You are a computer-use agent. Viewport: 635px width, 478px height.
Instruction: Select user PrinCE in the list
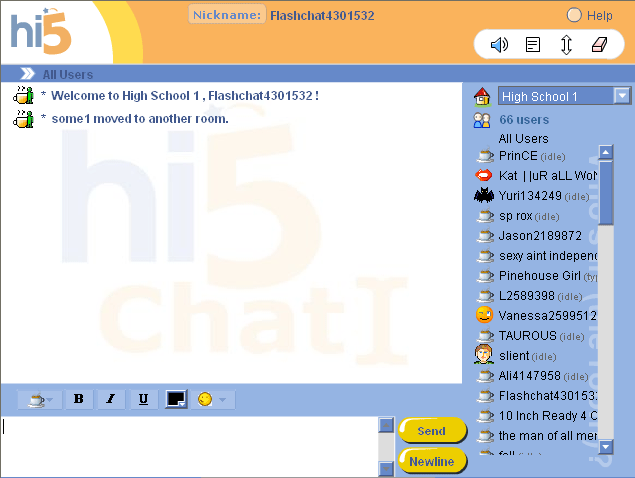tap(532, 156)
